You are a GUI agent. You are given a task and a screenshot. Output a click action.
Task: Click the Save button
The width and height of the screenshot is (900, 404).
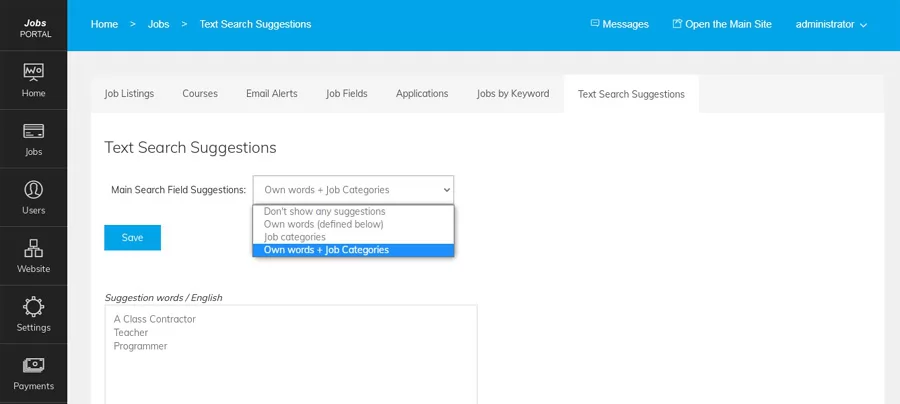click(x=132, y=238)
